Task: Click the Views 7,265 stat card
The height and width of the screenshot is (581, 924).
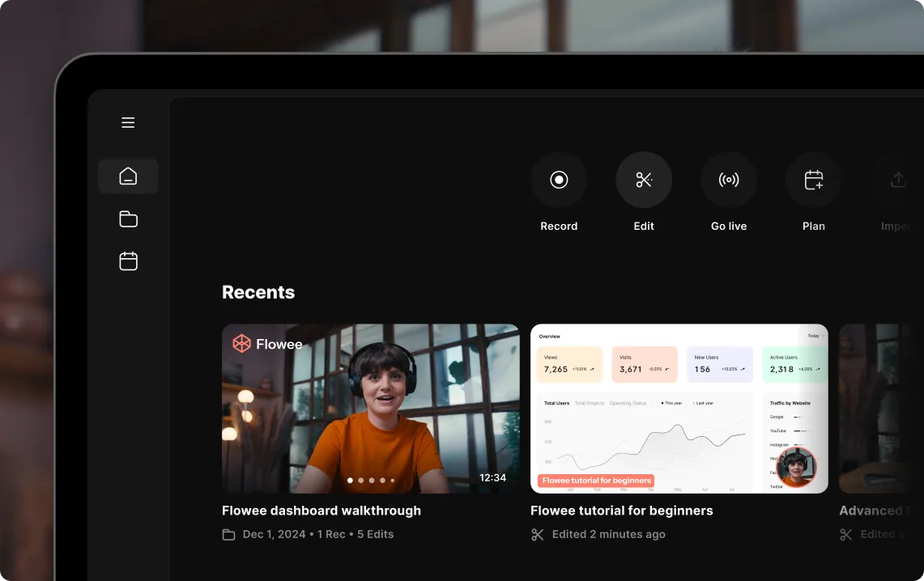Action: point(569,364)
